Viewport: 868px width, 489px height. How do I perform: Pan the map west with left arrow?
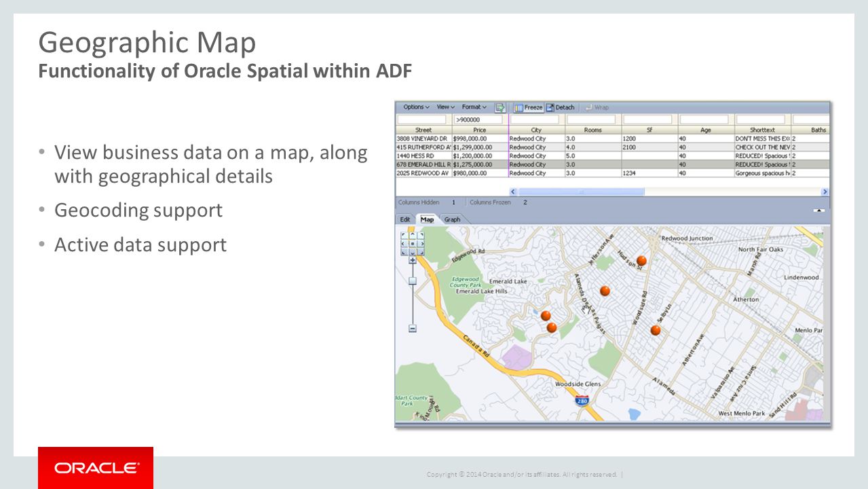(404, 243)
